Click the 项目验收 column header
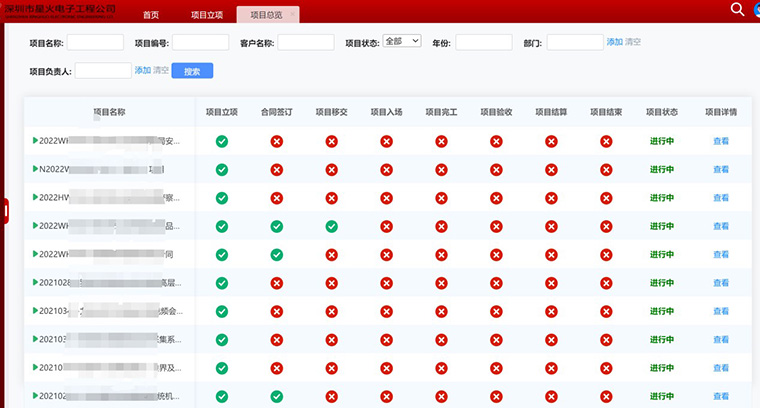 click(496, 112)
